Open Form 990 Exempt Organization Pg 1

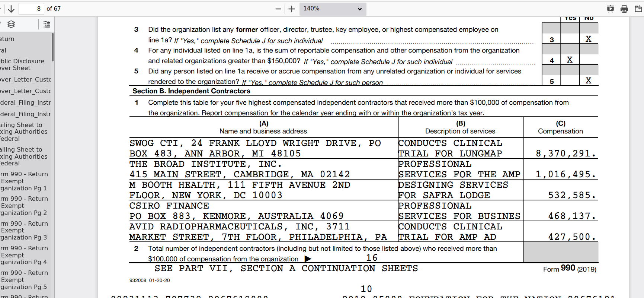[x=24, y=181]
